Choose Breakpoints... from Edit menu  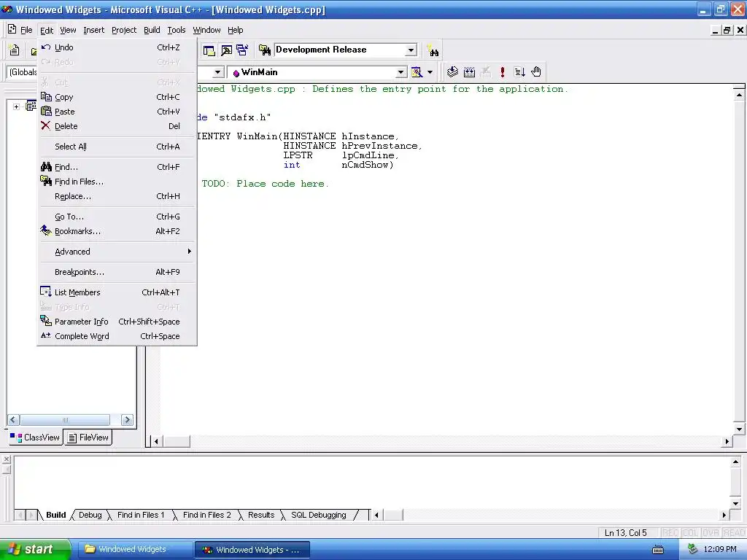coord(117,272)
